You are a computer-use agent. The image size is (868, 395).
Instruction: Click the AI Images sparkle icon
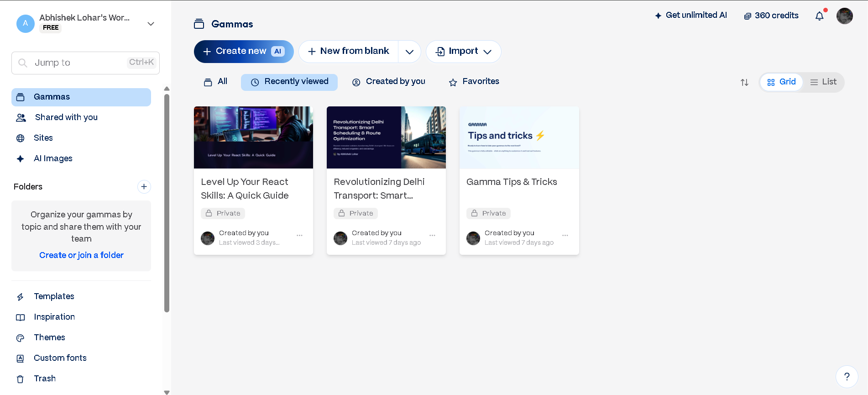click(x=21, y=158)
